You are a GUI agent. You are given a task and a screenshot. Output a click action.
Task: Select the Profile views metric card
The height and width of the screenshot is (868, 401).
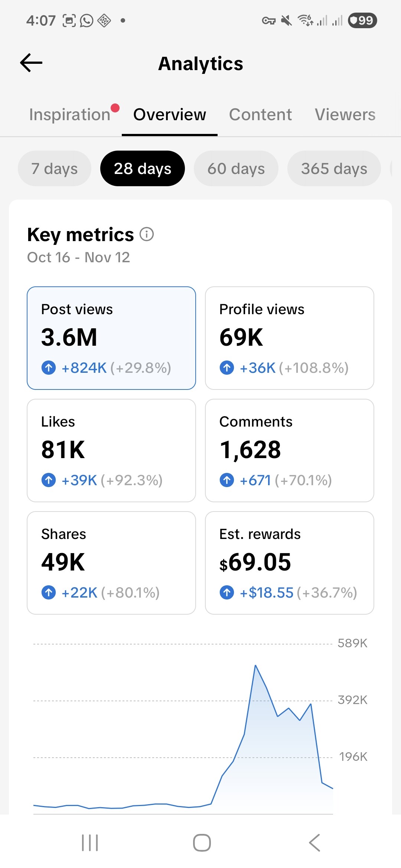[289, 338]
